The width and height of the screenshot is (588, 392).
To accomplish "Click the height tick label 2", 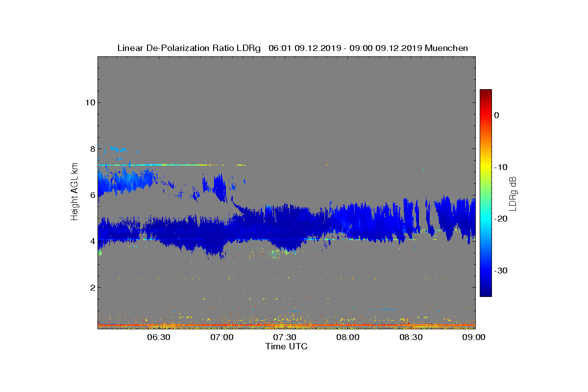I will coord(92,287).
